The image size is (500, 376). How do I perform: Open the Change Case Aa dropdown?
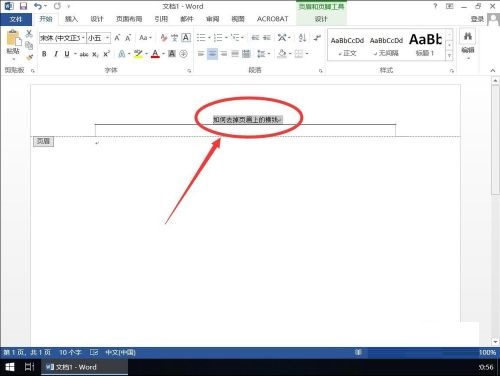click(x=146, y=38)
